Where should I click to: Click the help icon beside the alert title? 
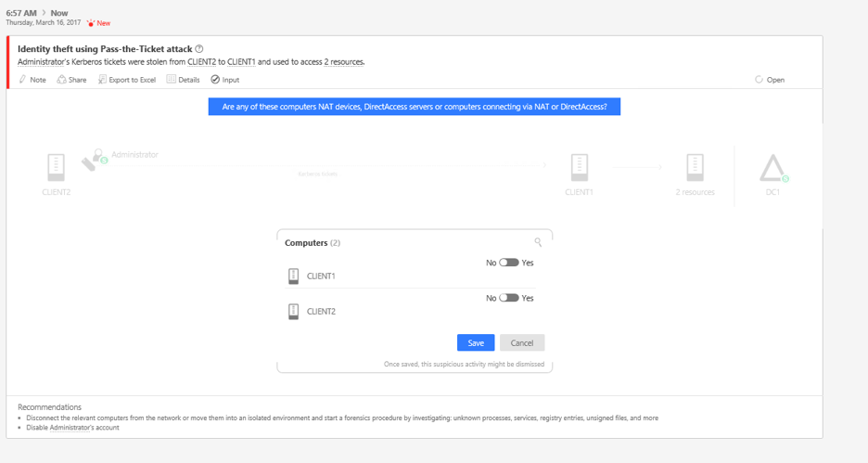[199, 49]
